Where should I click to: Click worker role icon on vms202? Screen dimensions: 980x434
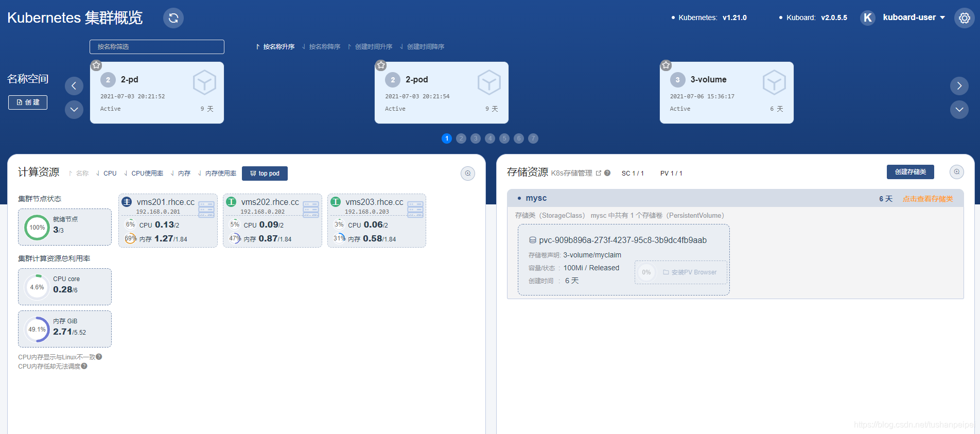(231, 202)
